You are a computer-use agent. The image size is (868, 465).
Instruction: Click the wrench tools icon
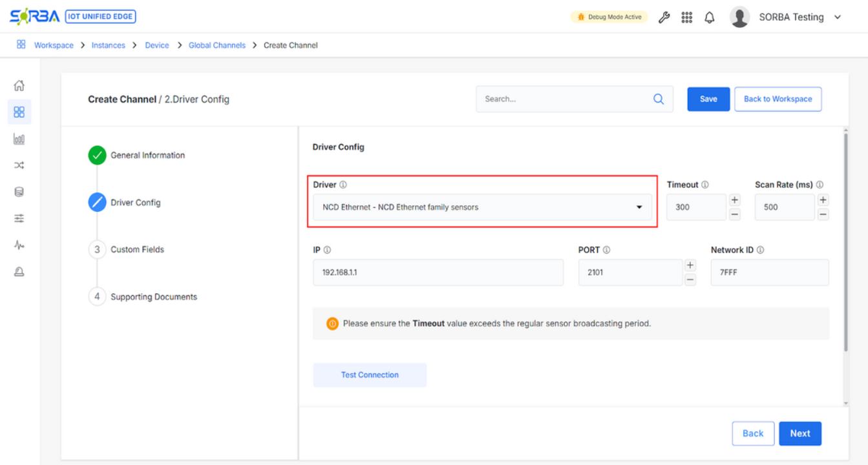(x=664, y=17)
